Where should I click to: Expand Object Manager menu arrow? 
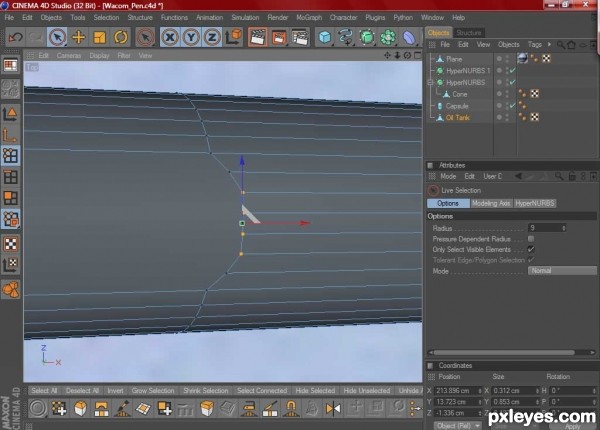click(x=549, y=44)
